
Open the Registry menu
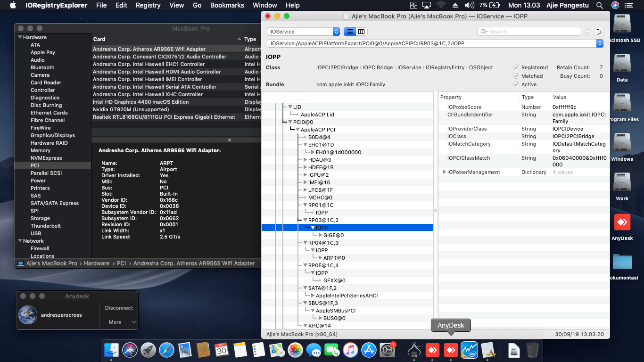(x=148, y=5)
